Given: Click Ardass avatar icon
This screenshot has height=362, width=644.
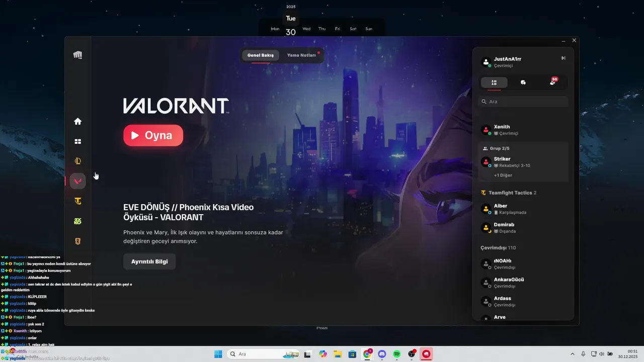Looking at the screenshot, I should pos(486,301).
